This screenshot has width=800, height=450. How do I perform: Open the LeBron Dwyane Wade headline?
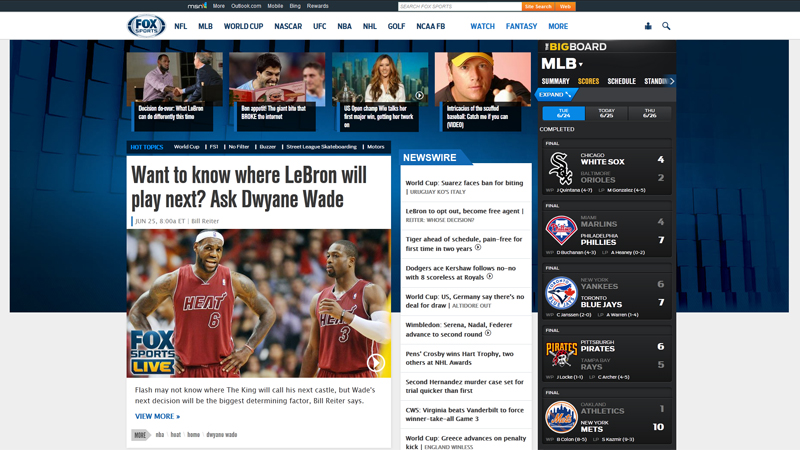[249, 187]
